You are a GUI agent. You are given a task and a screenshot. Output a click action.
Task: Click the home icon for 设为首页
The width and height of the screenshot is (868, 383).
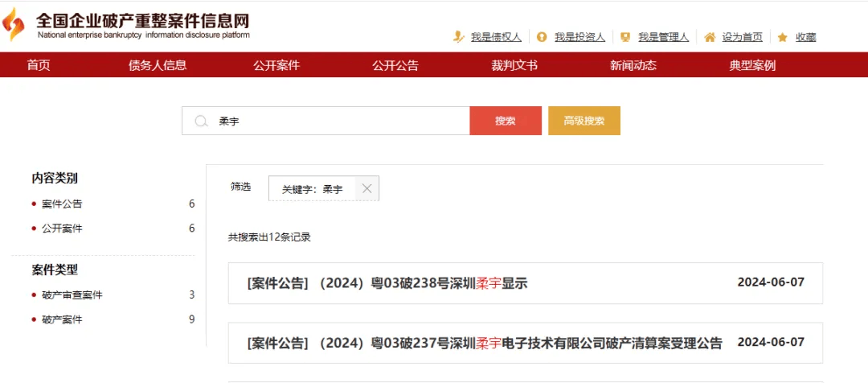tap(709, 37)
